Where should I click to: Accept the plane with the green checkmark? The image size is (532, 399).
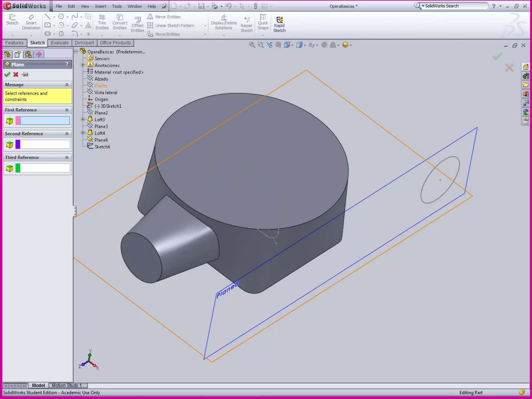click(x=7, y=75)
